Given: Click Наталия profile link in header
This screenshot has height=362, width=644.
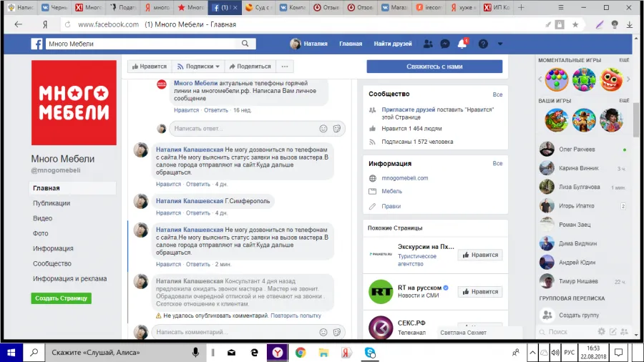Looking at the screenshot, I should [309, 44].
